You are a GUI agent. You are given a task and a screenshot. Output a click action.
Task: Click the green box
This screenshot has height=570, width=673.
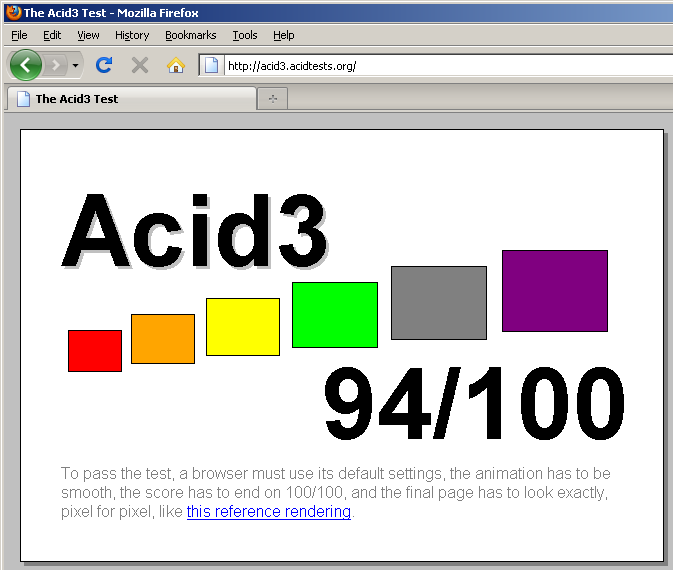[335, 315]
